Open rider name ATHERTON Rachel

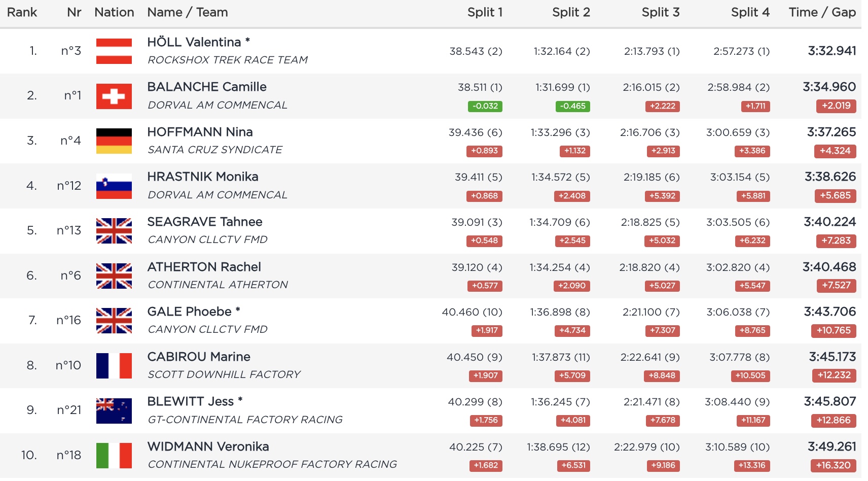tap(204, 267)
